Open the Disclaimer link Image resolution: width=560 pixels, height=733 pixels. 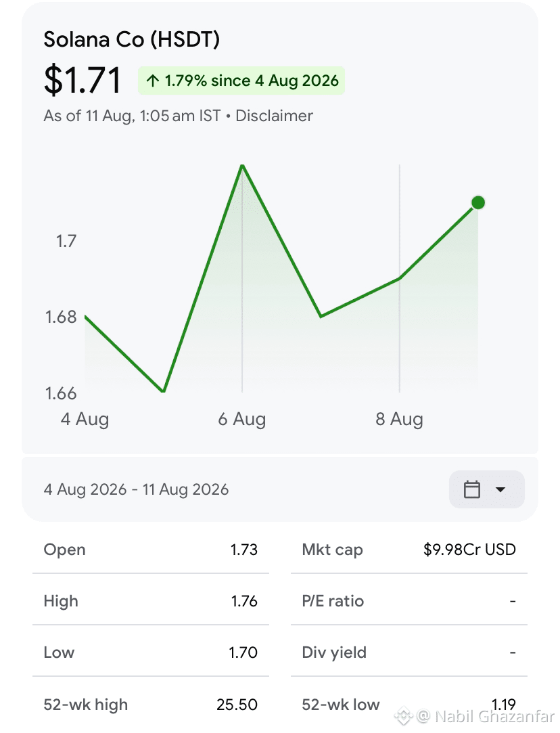point(274,116)
